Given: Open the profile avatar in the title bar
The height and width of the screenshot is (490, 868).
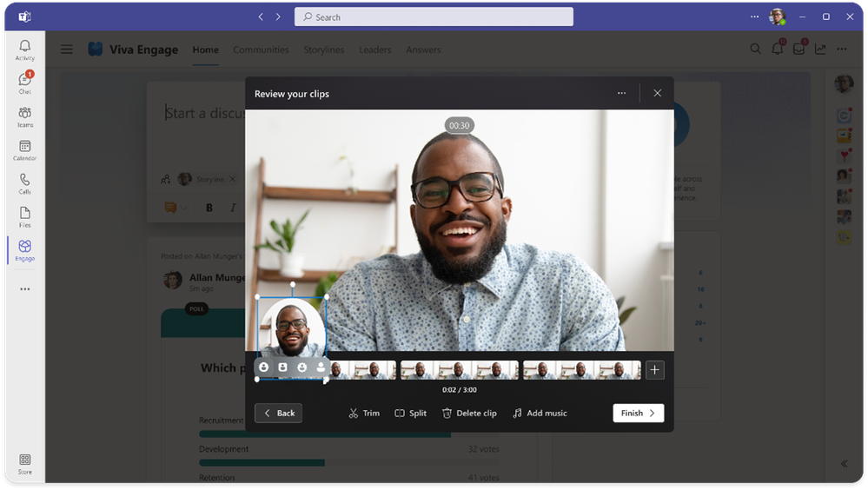Looking at the screenshot, I should [778, 17].
